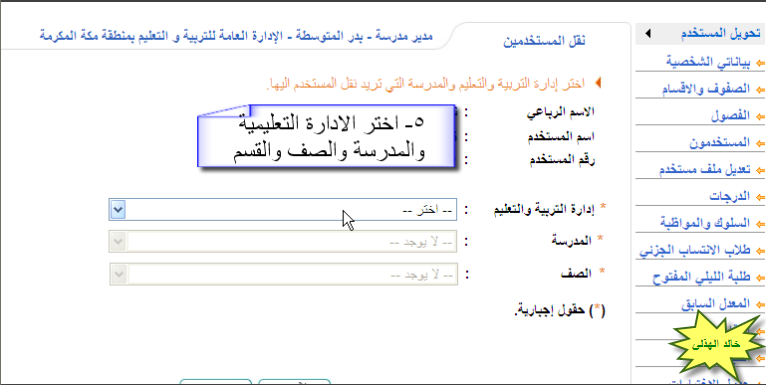Open the disabled المدرسة dropdown

(283, 241)
